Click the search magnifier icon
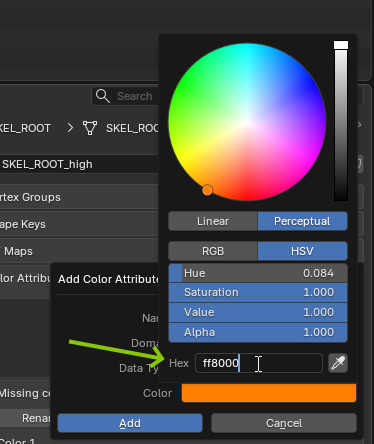Screen dimensions: 374x444 (103, 96)
